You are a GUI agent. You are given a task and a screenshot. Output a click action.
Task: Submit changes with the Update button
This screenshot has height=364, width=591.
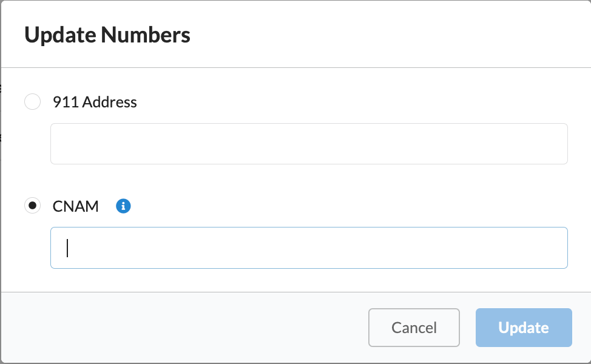tap(524, 328)
